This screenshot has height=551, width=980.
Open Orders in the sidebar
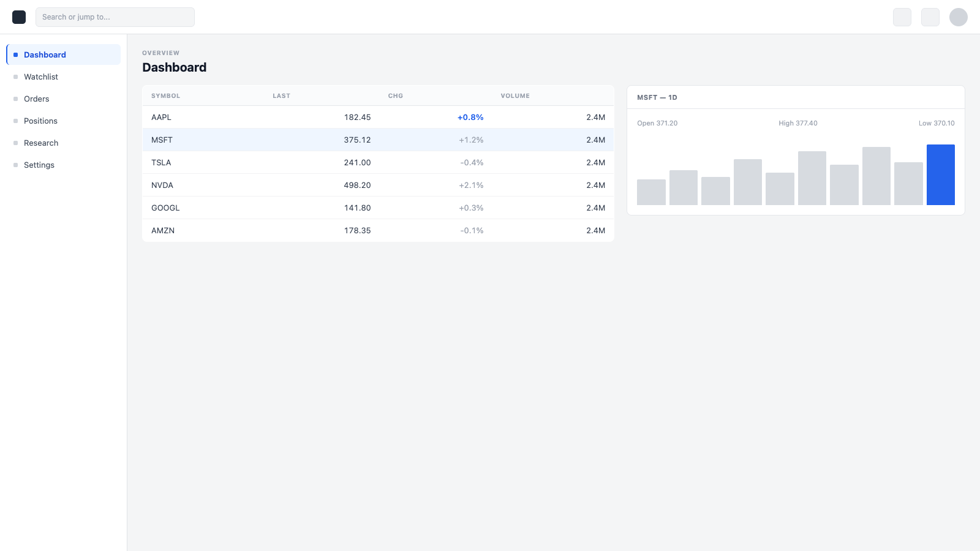[x=64, y=99]
